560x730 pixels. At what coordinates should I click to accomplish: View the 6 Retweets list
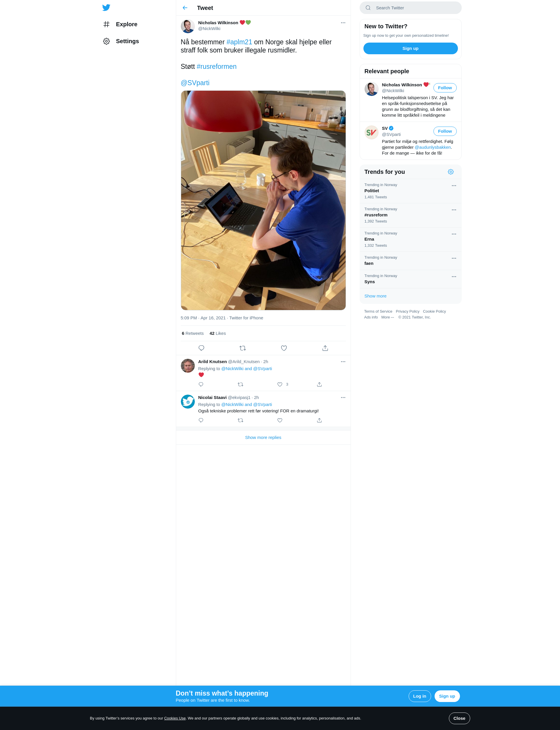tap(193, 333)
